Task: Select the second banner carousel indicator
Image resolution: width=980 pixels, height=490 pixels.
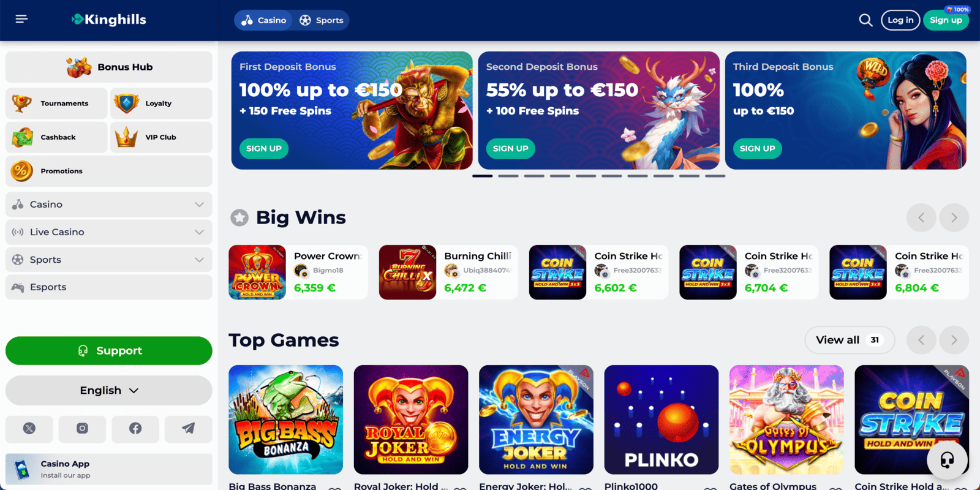Action: coord(508,176)
